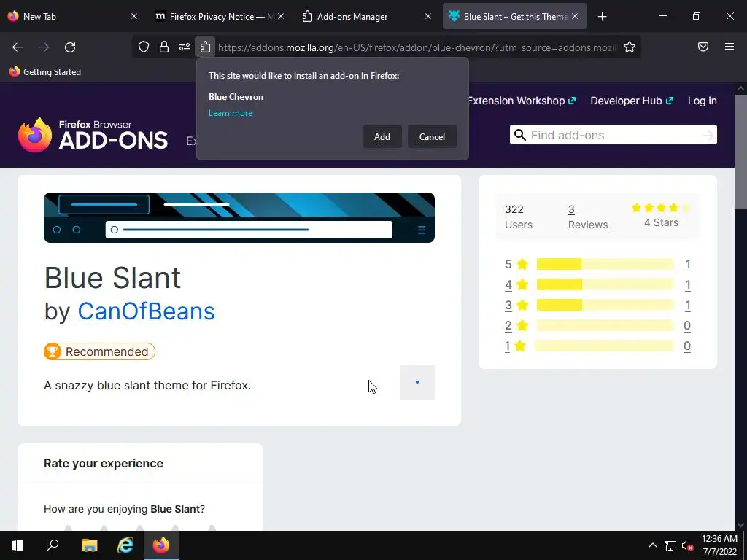
Task: Click the search magnifier icon
Action: [x=519, y=135]
